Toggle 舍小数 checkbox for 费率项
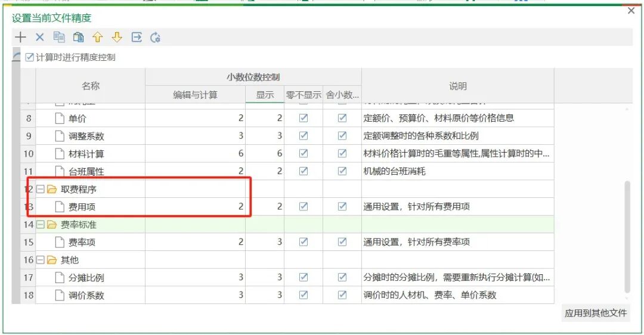 point(342,242)
